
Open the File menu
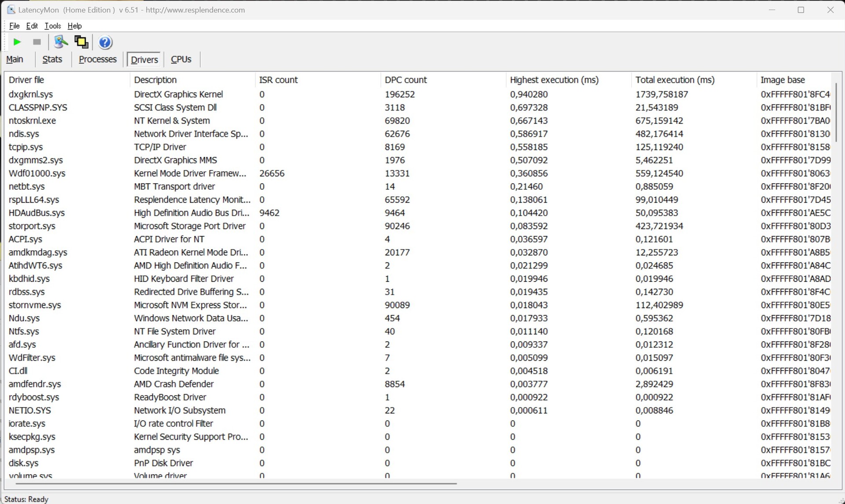coord(14,26)
